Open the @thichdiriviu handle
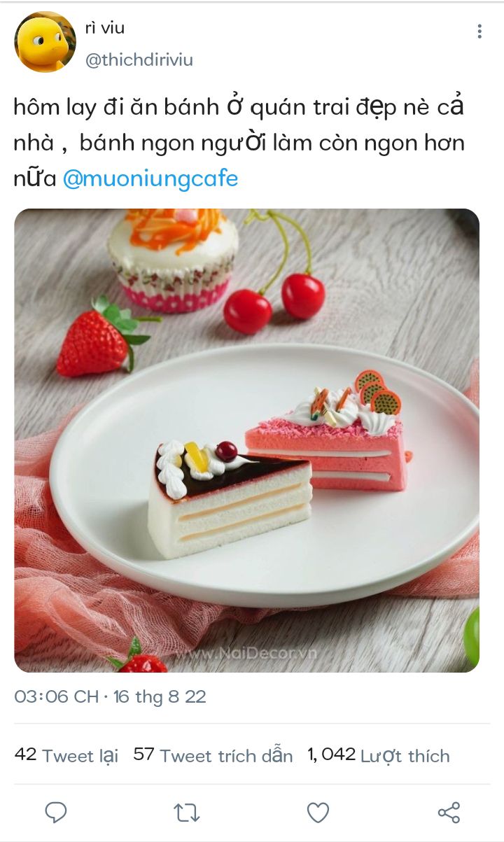Image resolution: width=504 pixels, height=842 pixels. pyautogui.click(x=139, y=60)
